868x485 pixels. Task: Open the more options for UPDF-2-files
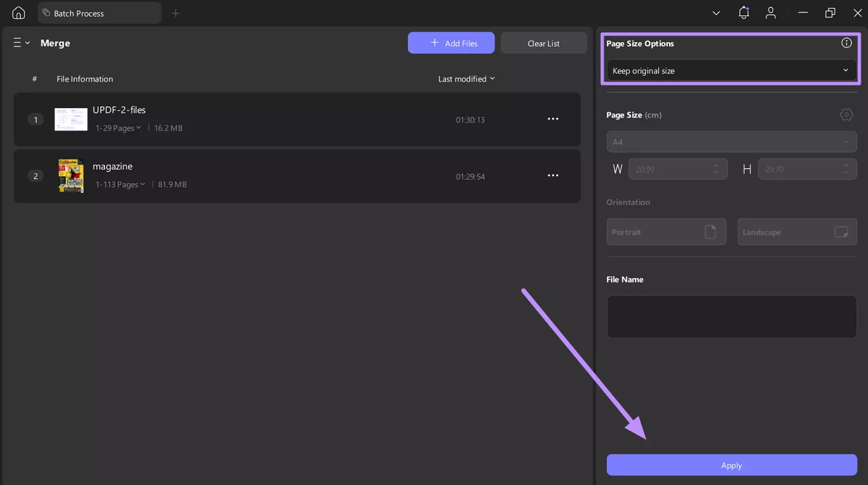coord(553,118)
